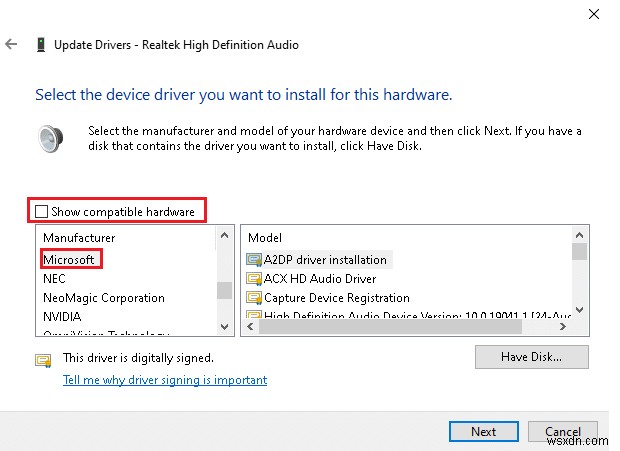The height and width of the screenshot is (451, 620).
Task: Click Model list scroll up arrow
Action: coord(579,235)
